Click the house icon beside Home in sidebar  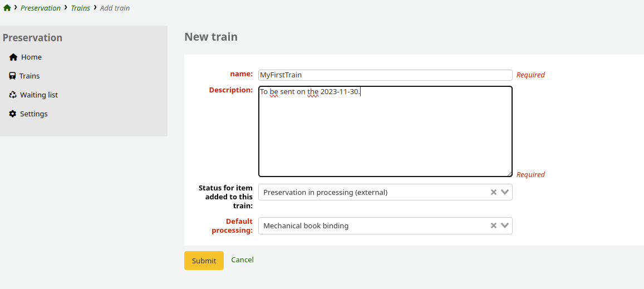(13, 57)
